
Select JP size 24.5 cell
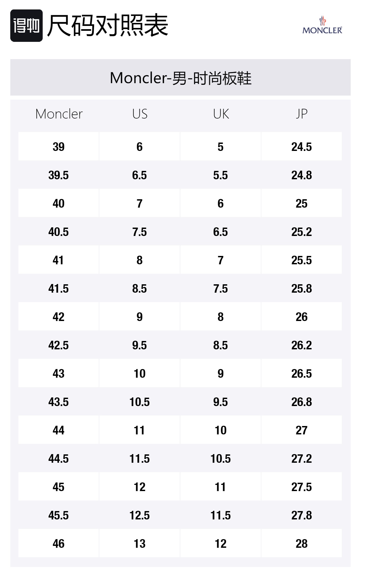pyautogui.click(x=301, y=147)
